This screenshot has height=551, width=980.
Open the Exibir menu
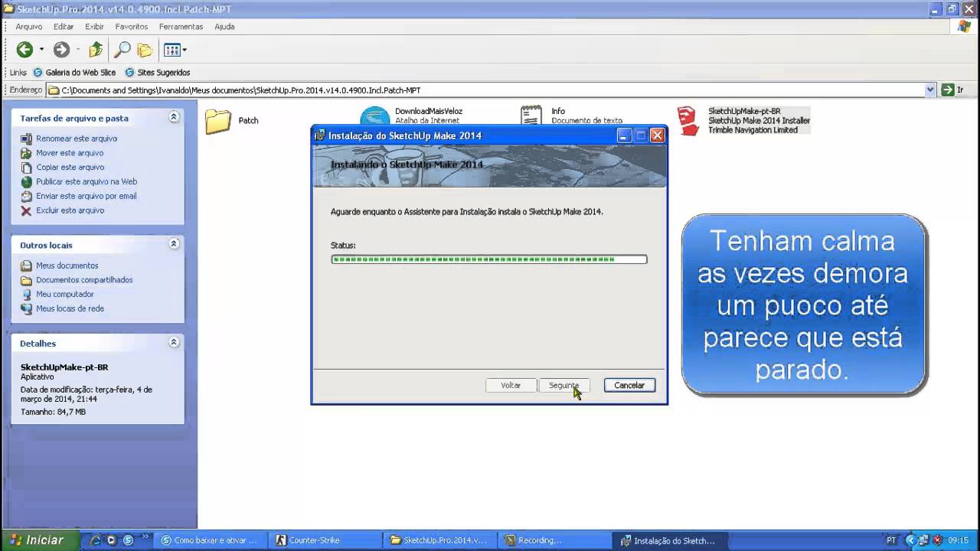94,26
